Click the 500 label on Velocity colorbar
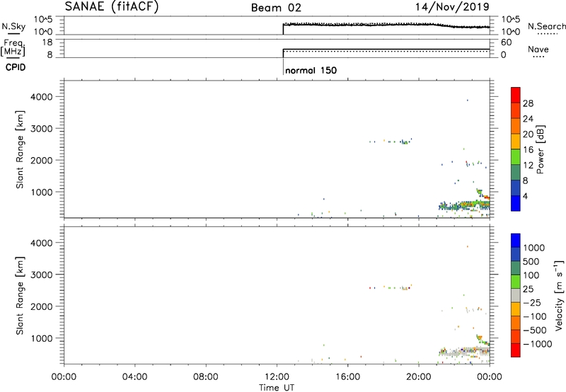Screen dimensions: 566x392 point(531,261)
